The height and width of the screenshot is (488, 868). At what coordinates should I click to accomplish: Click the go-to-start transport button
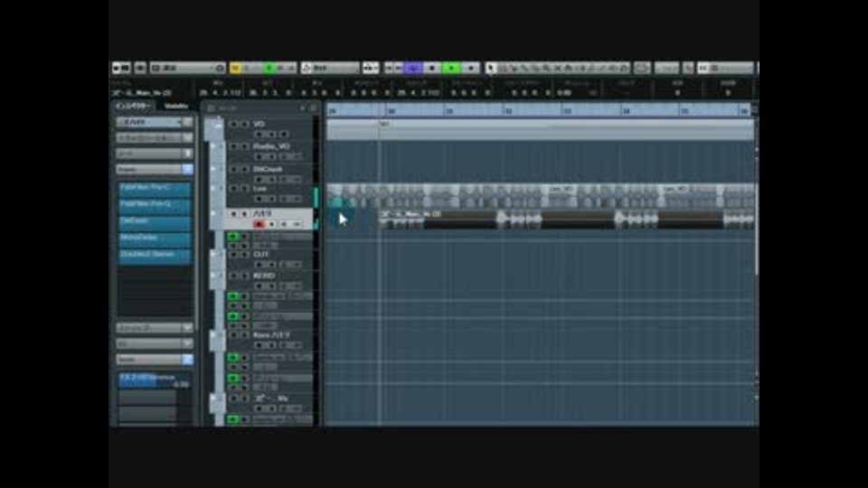coord(389,68)
